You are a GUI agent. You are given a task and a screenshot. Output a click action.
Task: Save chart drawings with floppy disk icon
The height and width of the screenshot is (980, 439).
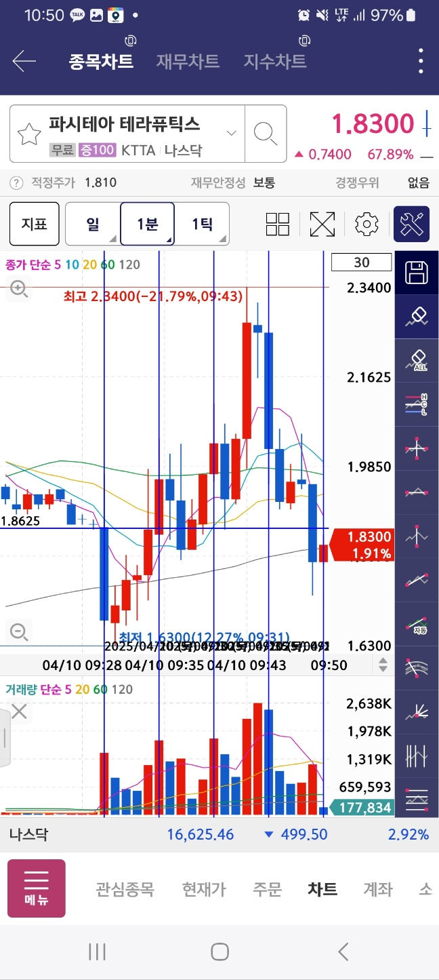tap(416, 273)
